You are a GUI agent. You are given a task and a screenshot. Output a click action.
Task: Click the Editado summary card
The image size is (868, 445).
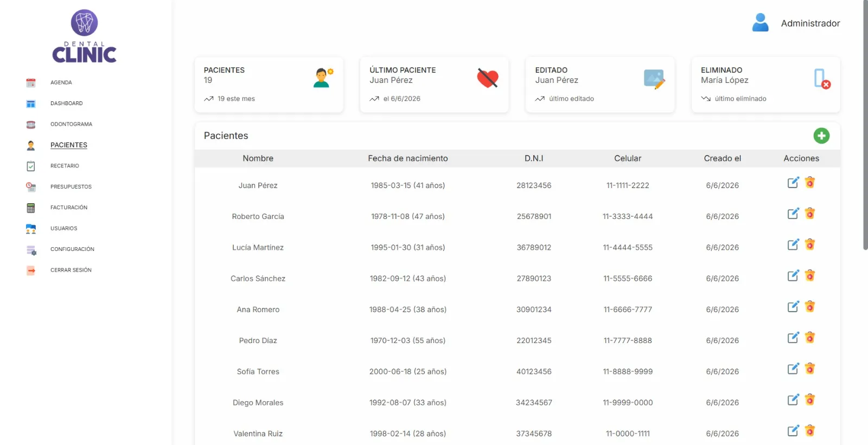pos(600,85)
